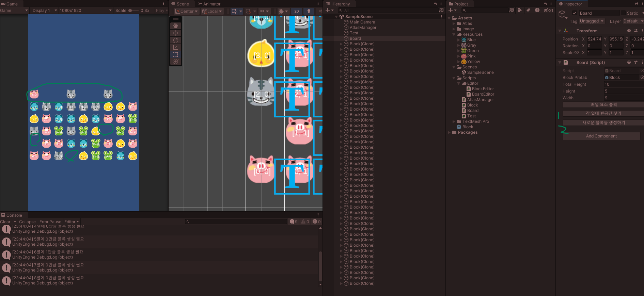Toggle console info messages count 9
The width and height of the screenshot is (644, 296).
pyautogui.click(x=294, y=221)
